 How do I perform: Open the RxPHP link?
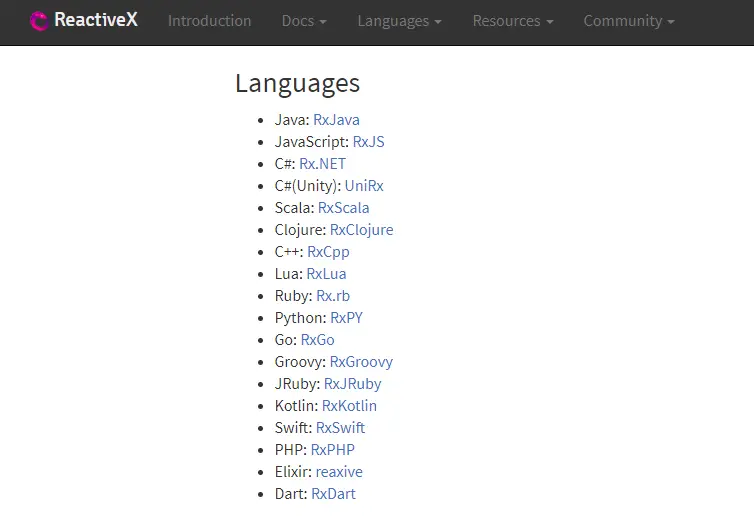333,450
